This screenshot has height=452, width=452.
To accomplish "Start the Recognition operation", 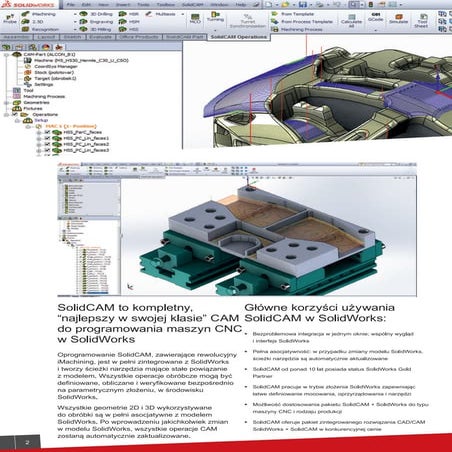I will (x=40, y=29).
